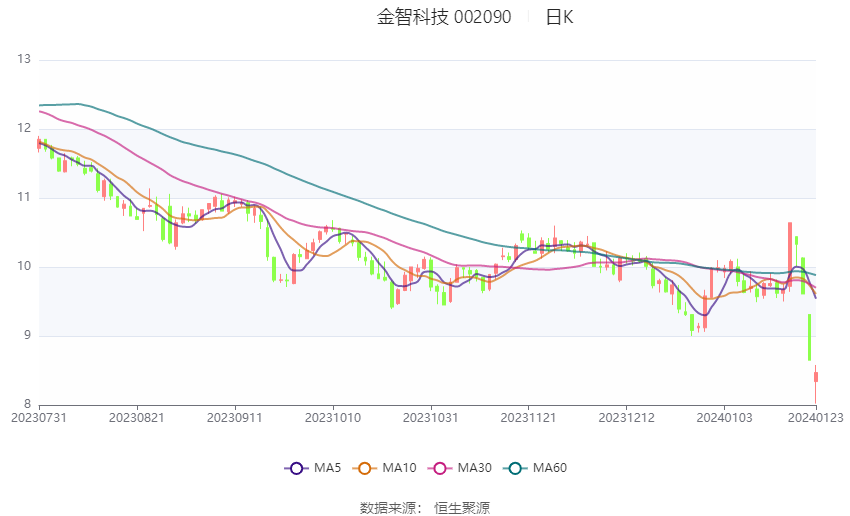Toggle the MA30 legend series
The height and width of the screenshot is (516, 850).
pyautogui.click(x=460, y=468)
